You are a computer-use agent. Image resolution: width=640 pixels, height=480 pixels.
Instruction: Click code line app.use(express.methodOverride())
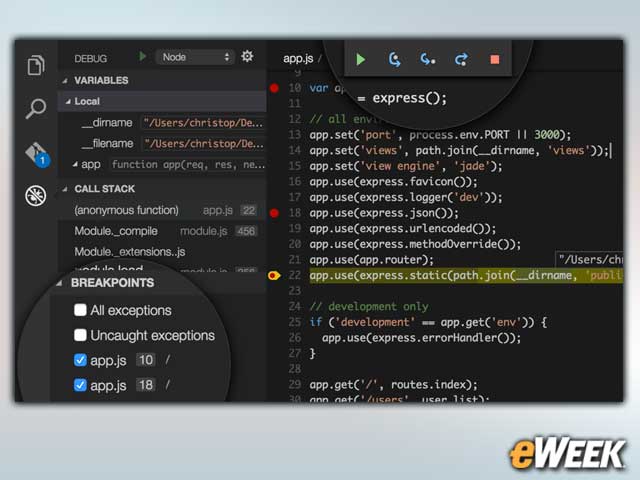point(415,244)
